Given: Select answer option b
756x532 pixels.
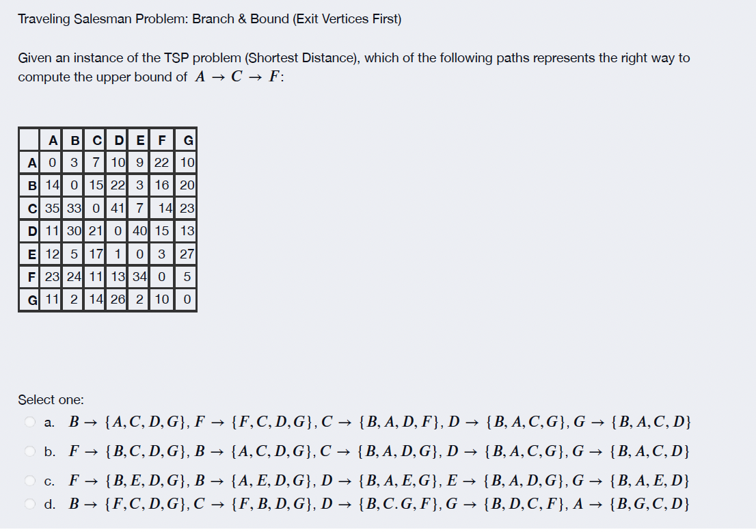Looking at the screenshot, I should pos(29,451).
